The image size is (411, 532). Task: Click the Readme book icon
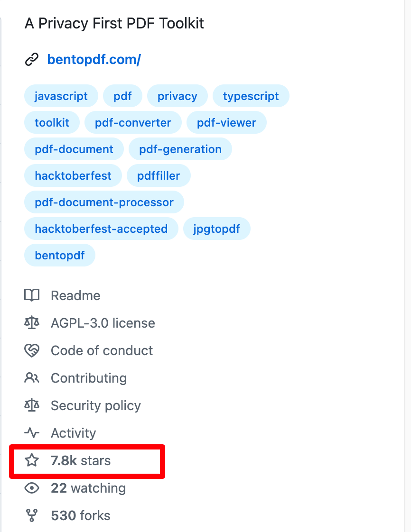click(x=32, y=296)
